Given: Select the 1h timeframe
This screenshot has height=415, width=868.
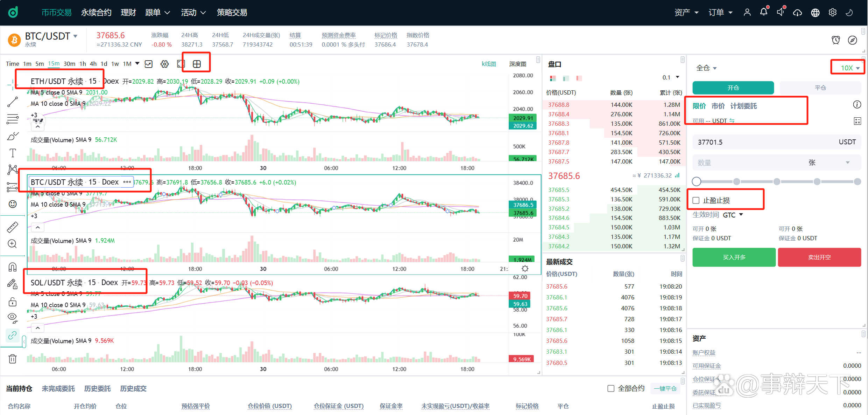Looking at the screenshot, I should tap(83, 64).
